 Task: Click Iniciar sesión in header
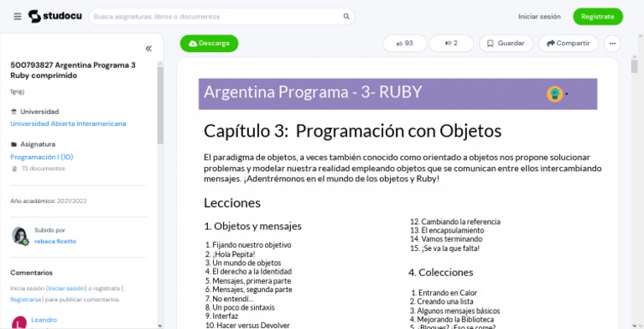click(x=539, y=17)
